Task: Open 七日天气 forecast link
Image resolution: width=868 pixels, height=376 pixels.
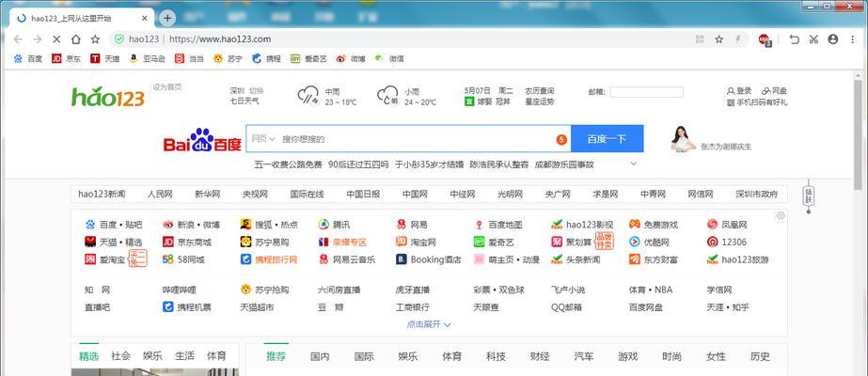Action: (245, 102)
